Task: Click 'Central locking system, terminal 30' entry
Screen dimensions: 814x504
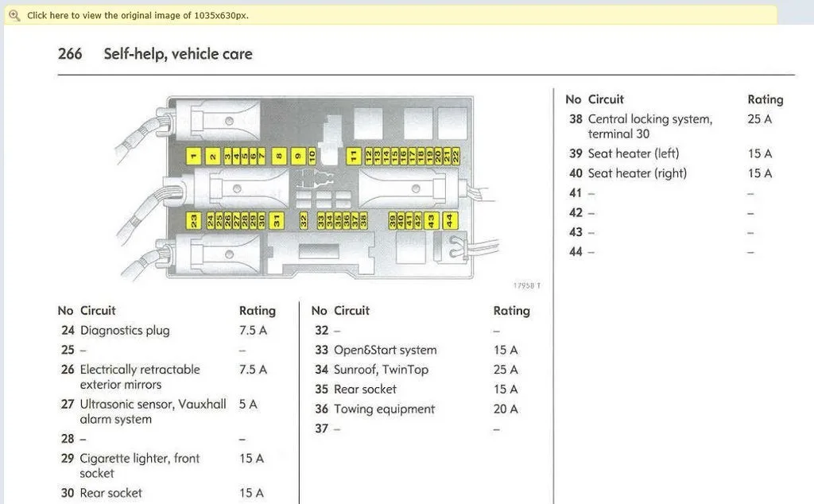Action: pyautogui.click(x=650, y=126)
